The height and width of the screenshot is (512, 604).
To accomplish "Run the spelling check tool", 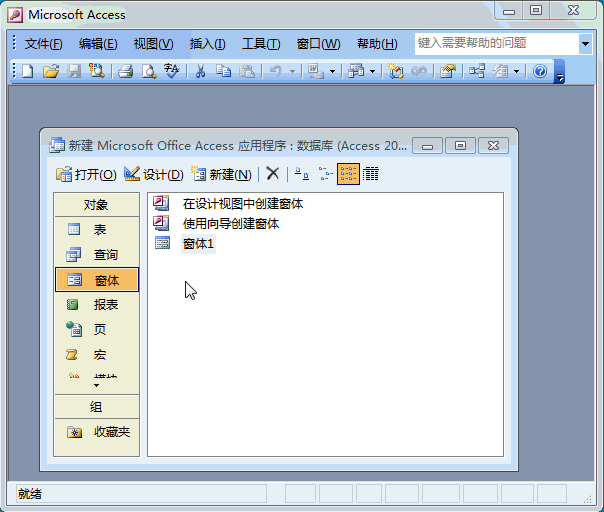I will [172, 71].
